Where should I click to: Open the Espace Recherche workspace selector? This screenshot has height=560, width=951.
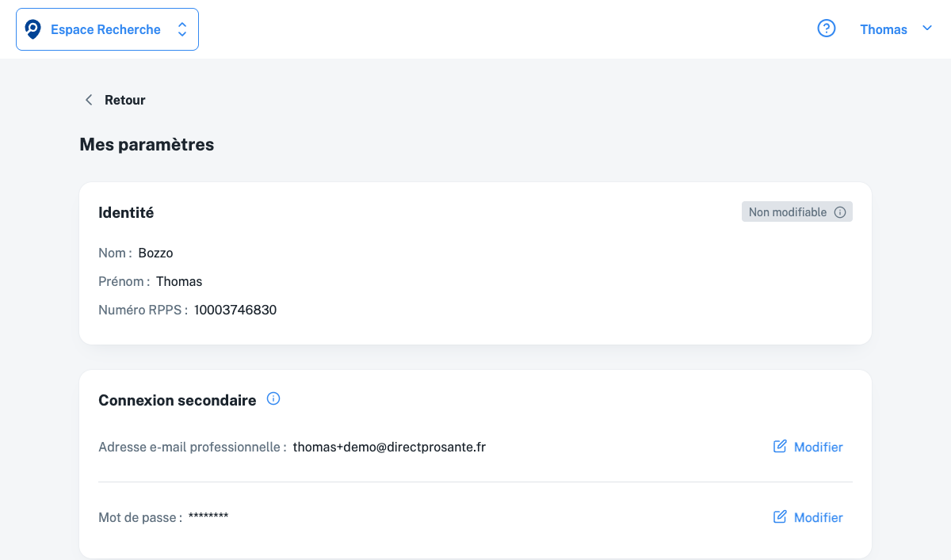tap(106, 29)
